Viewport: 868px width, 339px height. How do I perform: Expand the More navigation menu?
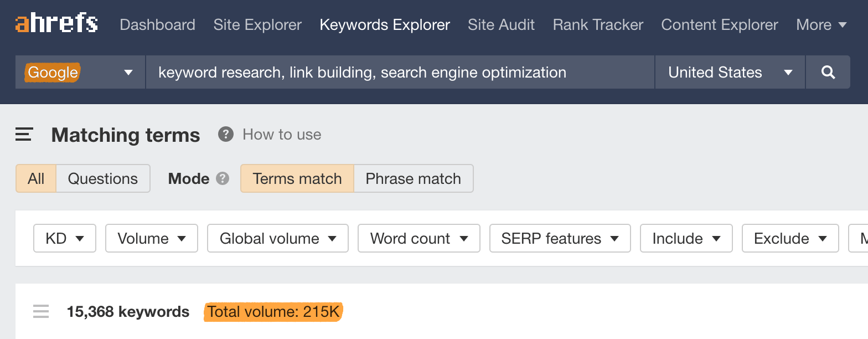click(x=821, y=25)
